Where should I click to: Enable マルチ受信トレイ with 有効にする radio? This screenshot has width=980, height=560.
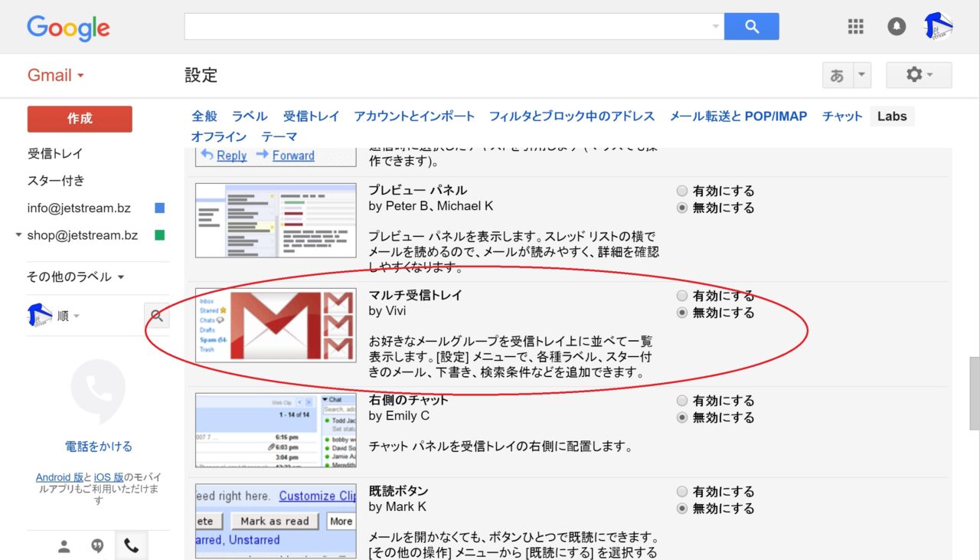point(682,296)
